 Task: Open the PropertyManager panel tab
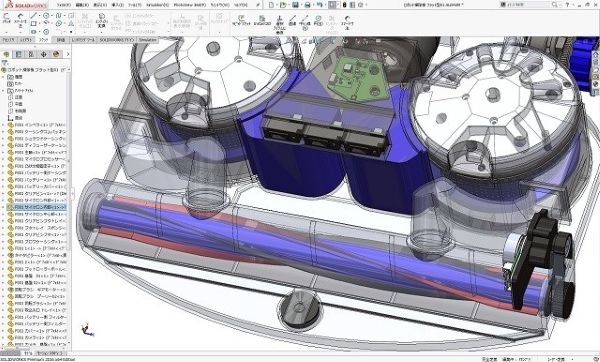coord(18,54)
